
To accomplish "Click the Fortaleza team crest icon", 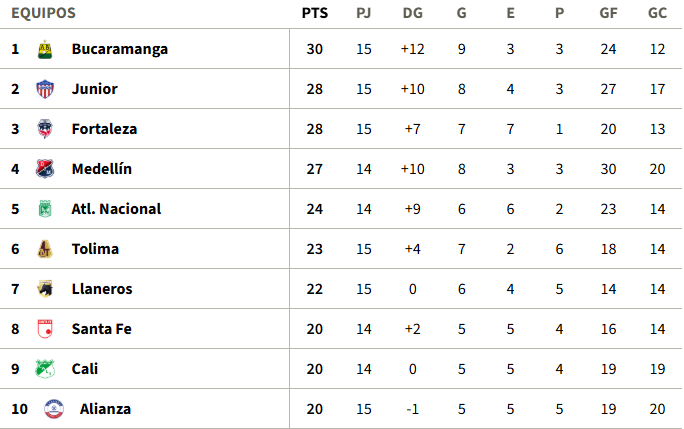I will pos(44,129).
